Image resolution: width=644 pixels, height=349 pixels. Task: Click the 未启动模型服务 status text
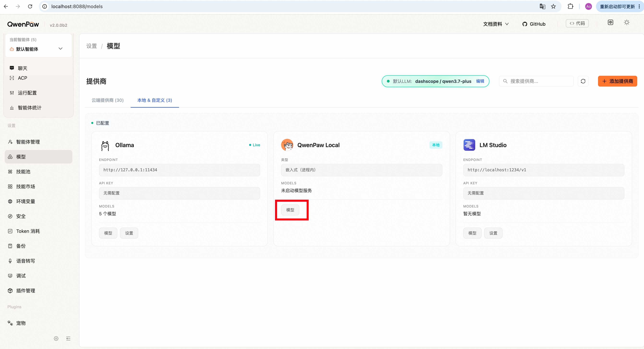(296, 191)
